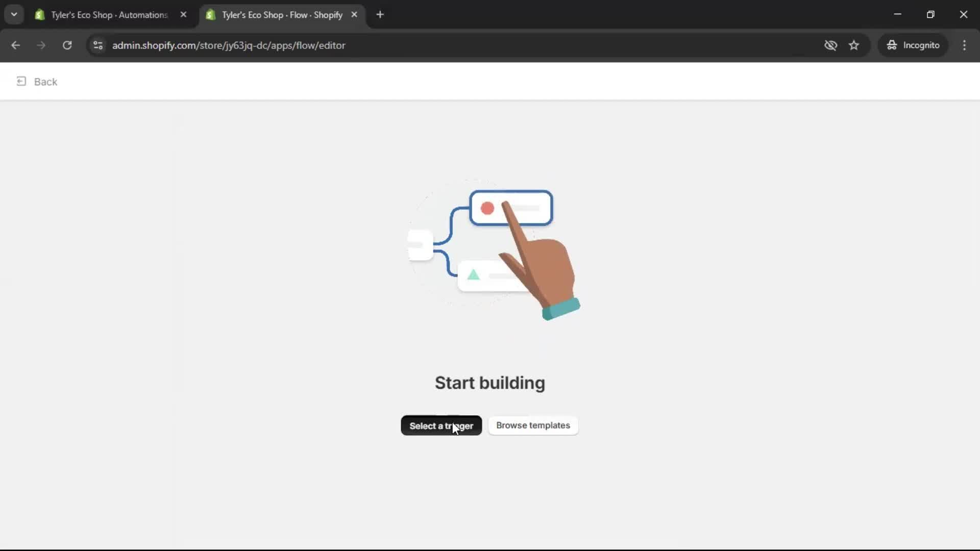Open the vertical ellipsis menu at top right

965,45
